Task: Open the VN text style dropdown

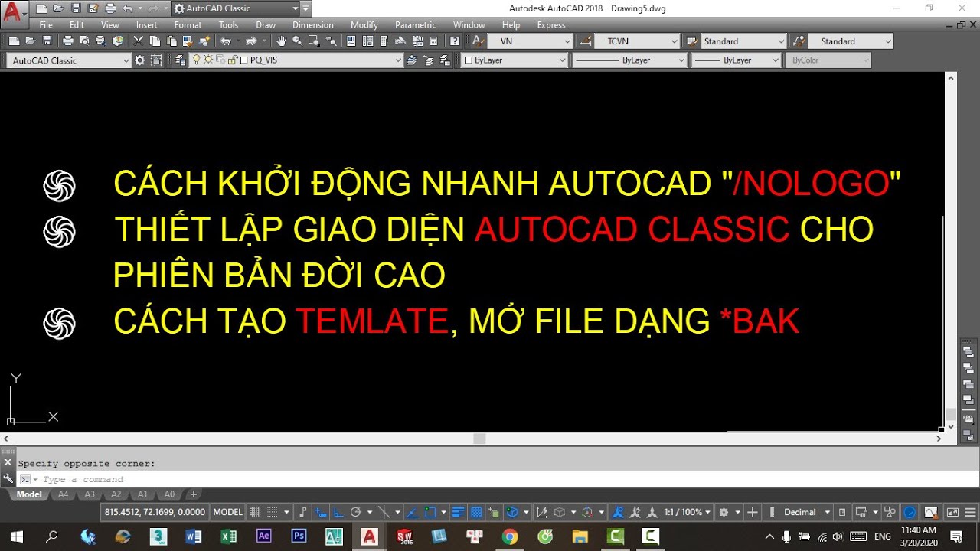Action: [530, 41]
